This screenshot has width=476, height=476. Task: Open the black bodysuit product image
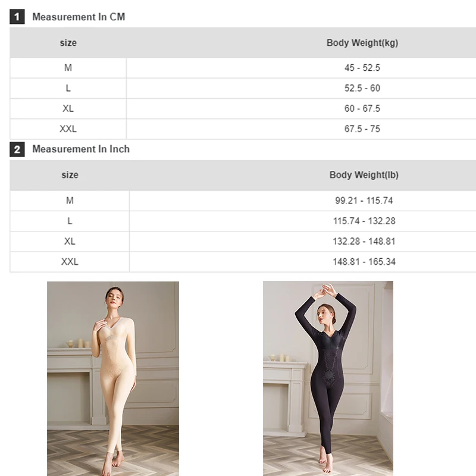(x=328, y=378)
